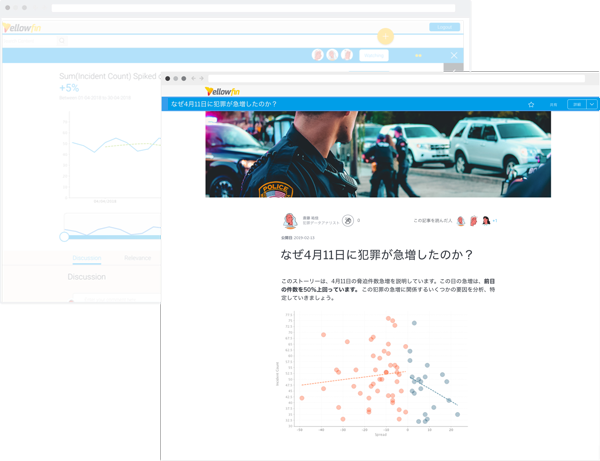The height and width of the screenshot is (461, 600).
Task: Click the Yellowfin logo in back window
Action: coord(22,28)
